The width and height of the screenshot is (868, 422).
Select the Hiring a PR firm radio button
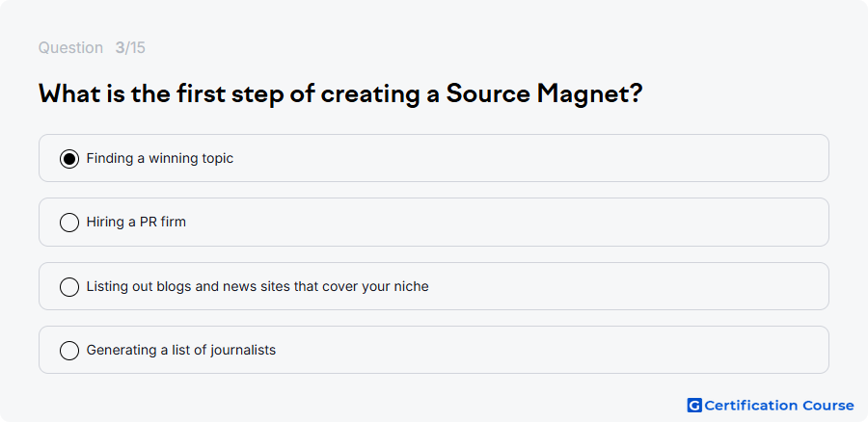click(69, 223)
